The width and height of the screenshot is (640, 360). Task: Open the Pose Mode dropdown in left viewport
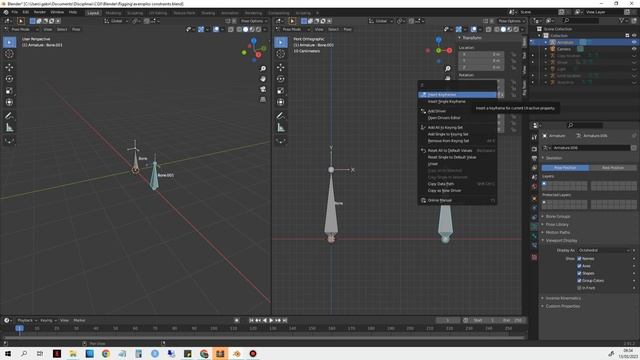click(22, 29)
